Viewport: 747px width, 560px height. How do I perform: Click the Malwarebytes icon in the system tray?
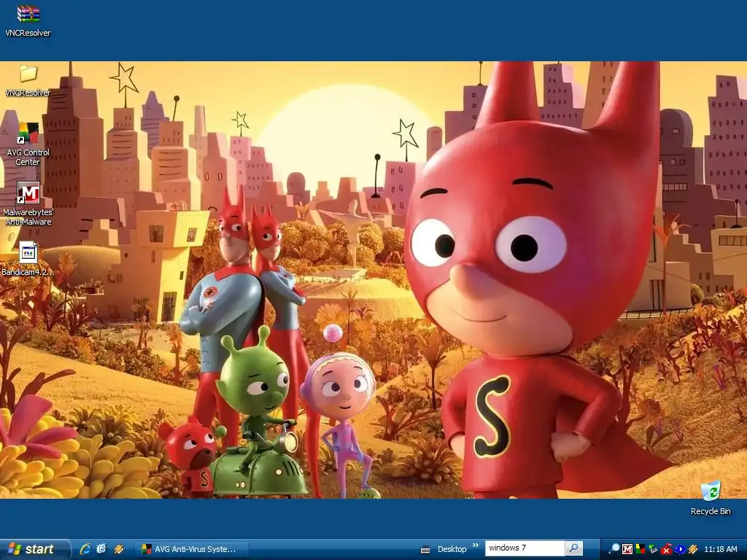(627, 549)
